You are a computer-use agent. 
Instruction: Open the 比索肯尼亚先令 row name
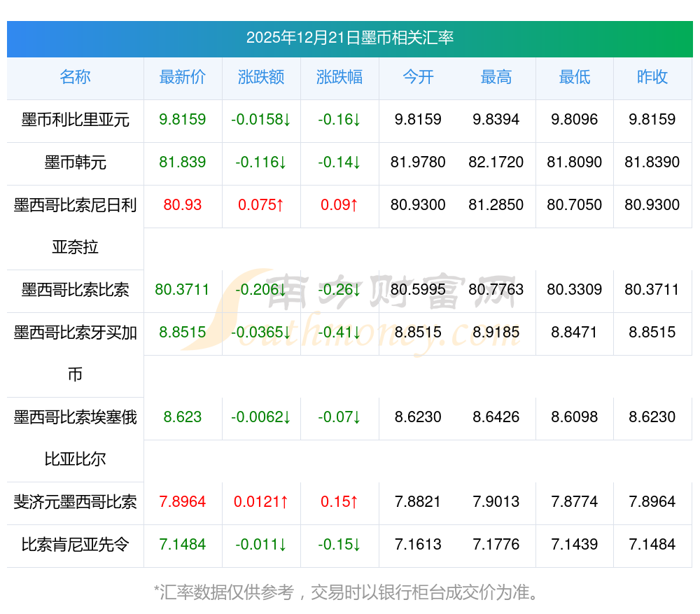(x=75, y=545)
